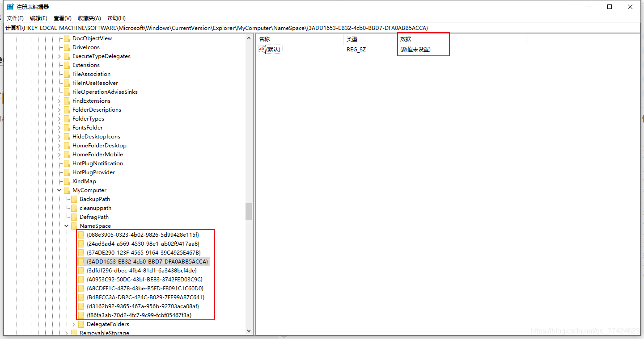644x339 pixels.
Task: Expand the FolderDescriptions key
Action: click(59, 110)
